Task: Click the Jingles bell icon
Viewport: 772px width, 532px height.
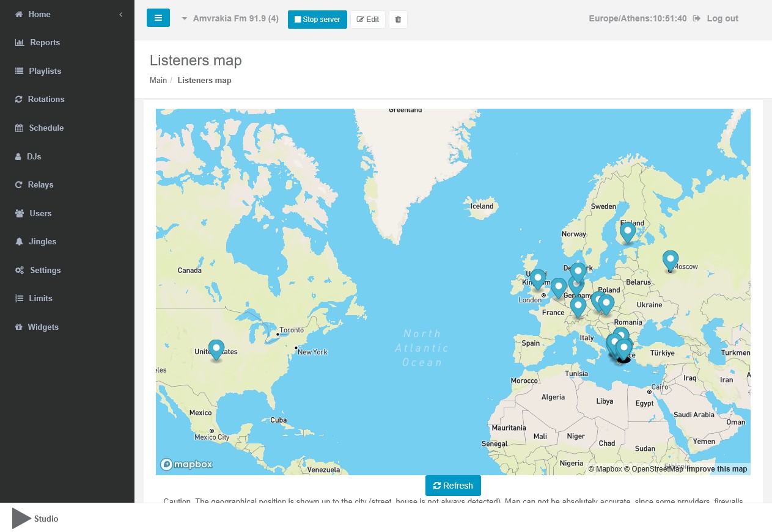Action: (x=19, y=242)
